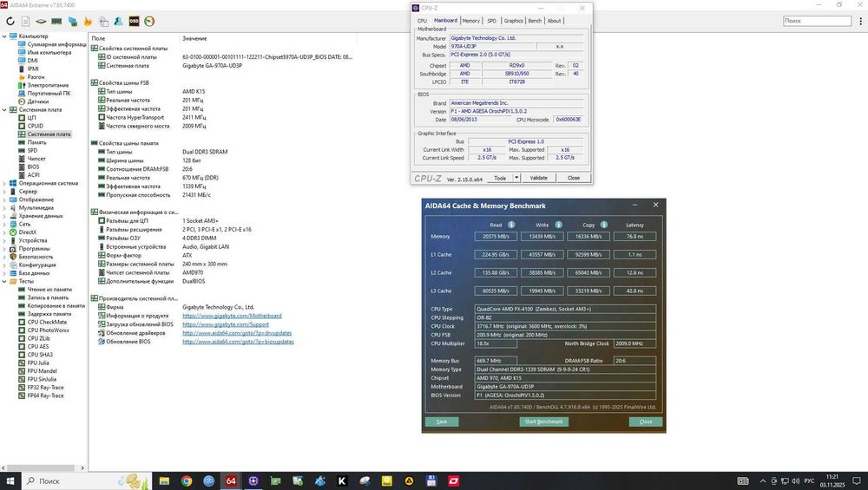868x490 pixels.
Task: Click Start Benchmark button
Action: pyautogui.click(x=543, y=421)
